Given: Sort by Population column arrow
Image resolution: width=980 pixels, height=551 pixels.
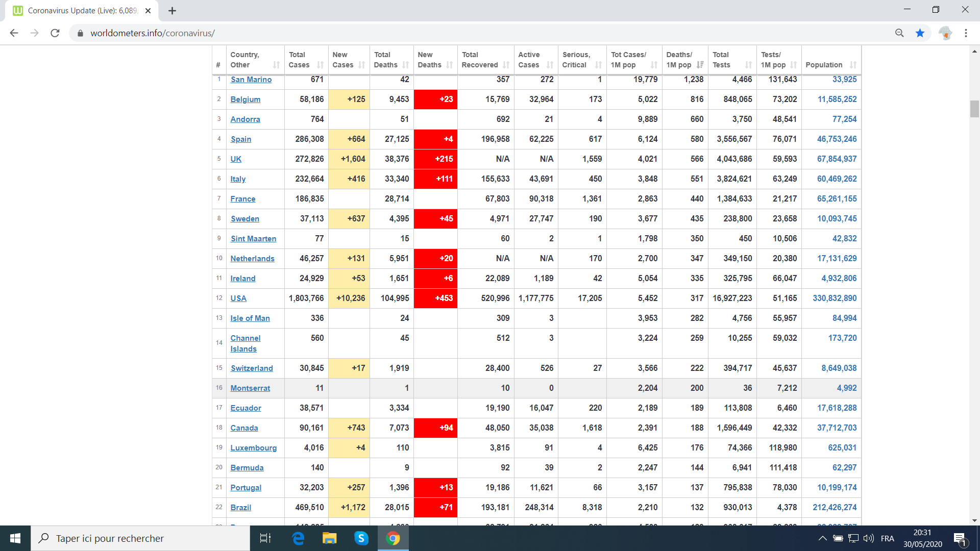Looking at the screenshot, I should (853, 65).
